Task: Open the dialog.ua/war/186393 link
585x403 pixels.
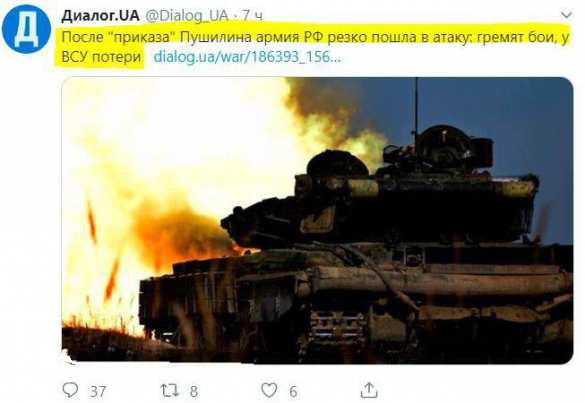Action: [247, 57]
